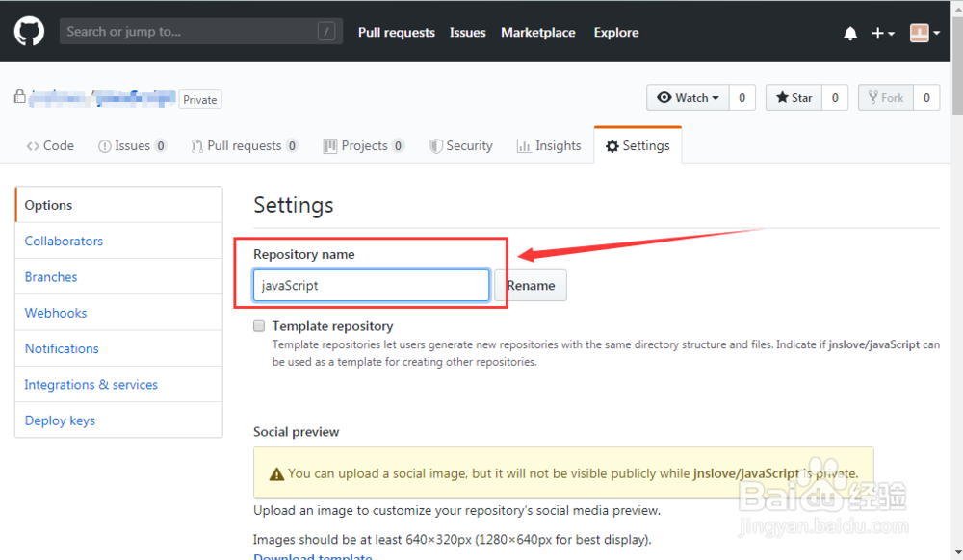
Task: Open the Pull requests repository tab
Action: [x=244, y=146]
